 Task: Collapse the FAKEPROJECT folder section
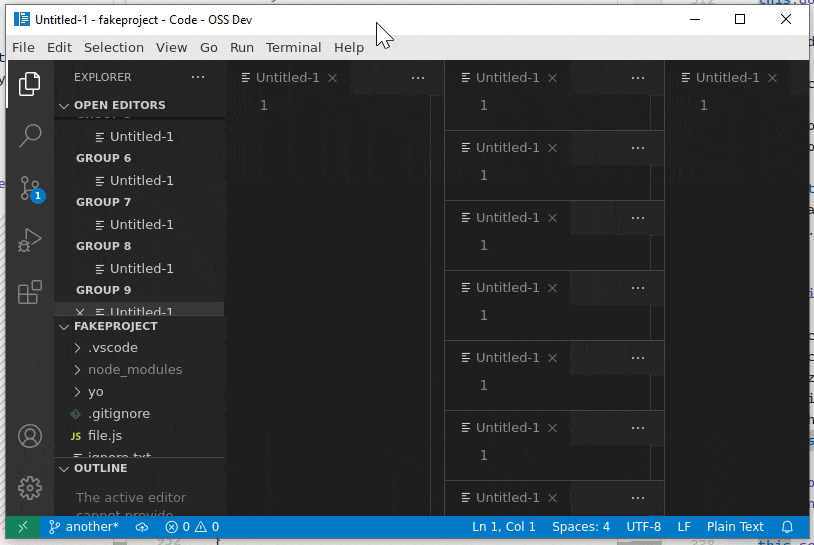[115, 326]
